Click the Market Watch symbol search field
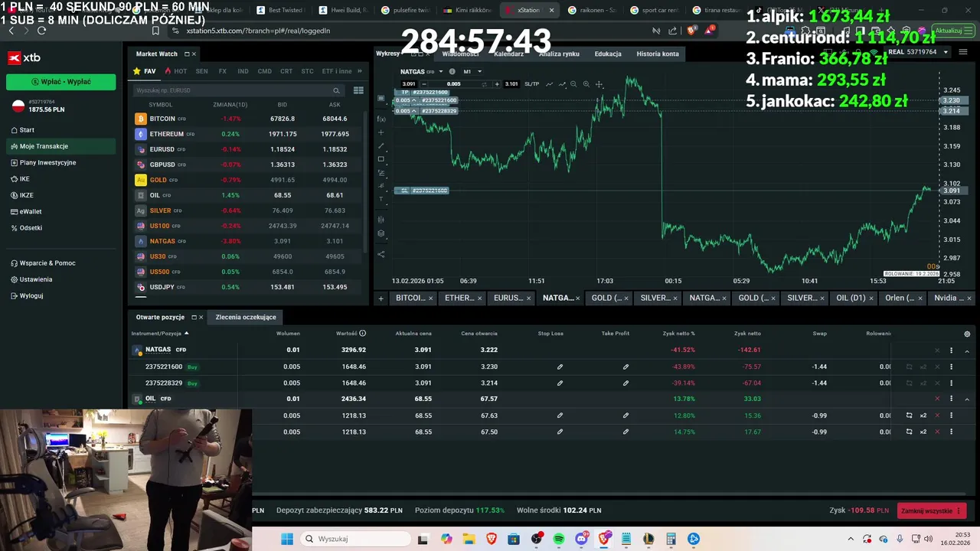Image resolution: width=980 pixels, height=551 pixels. pyautogui.click(x=237, y=90)
